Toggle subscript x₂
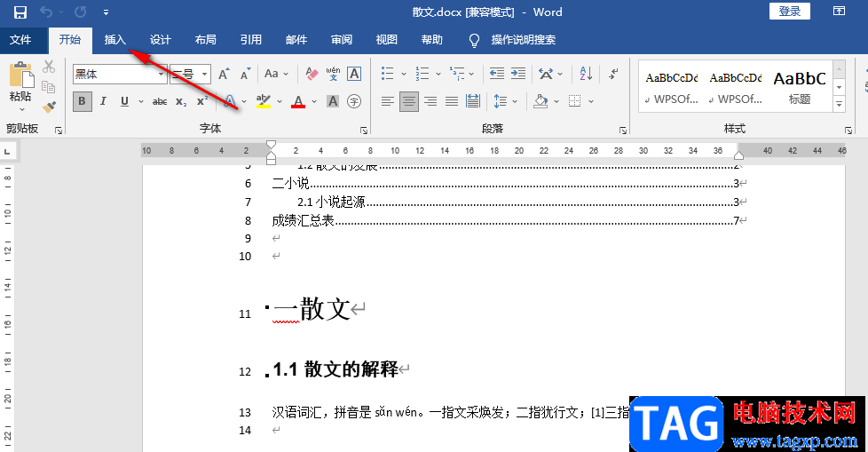The width and height of the screenshot is (868, 452). (181, 101)
